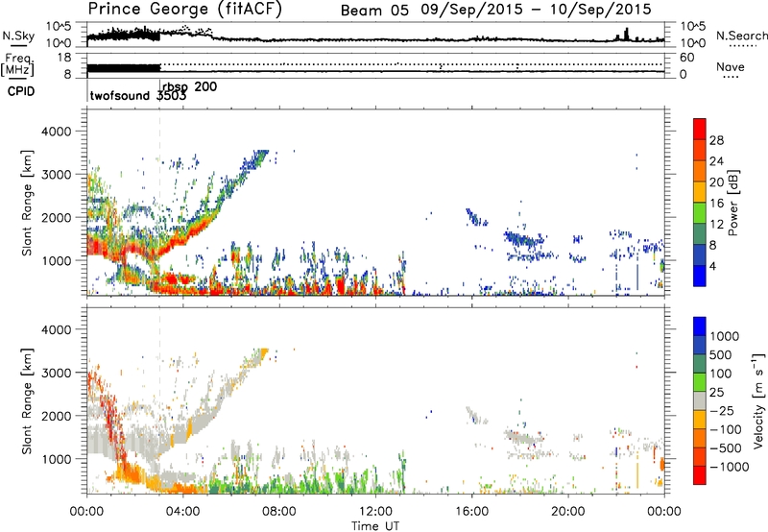Click the '-1000' tick on the Velocity colorbar
Viewport: 768px width, 532px height.
coord(729,467)
